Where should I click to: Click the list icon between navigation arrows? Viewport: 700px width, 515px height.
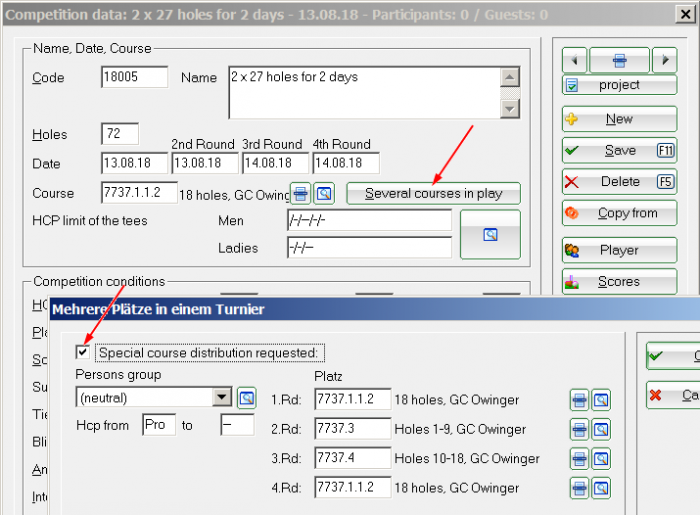(619, 60)
